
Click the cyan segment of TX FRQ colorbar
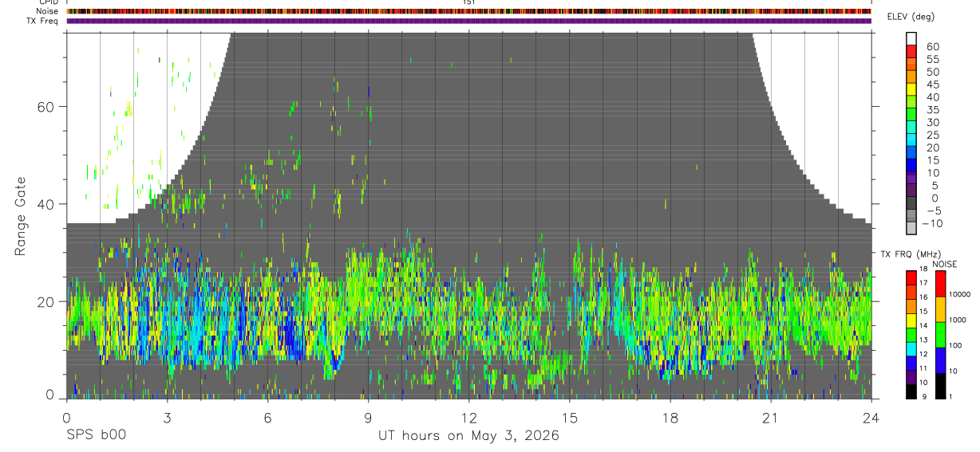tap(911, 350)
